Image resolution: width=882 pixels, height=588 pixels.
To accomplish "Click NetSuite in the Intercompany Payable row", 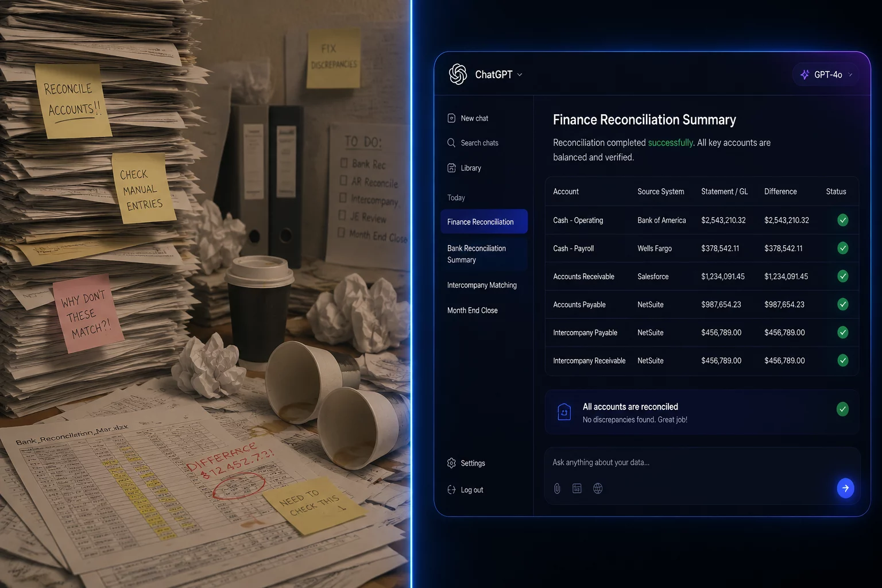I will (651, 333).
